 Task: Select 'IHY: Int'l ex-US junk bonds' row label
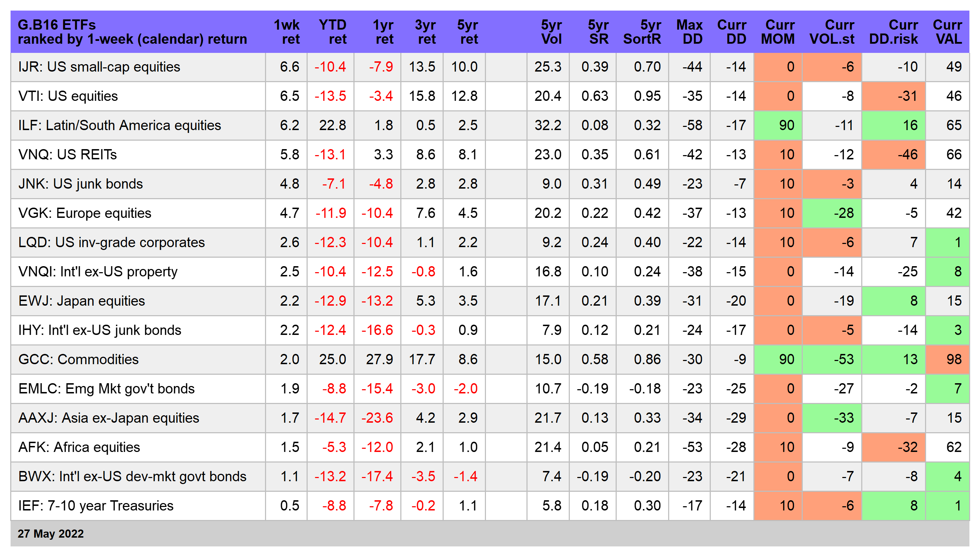[x=100, y=330]
